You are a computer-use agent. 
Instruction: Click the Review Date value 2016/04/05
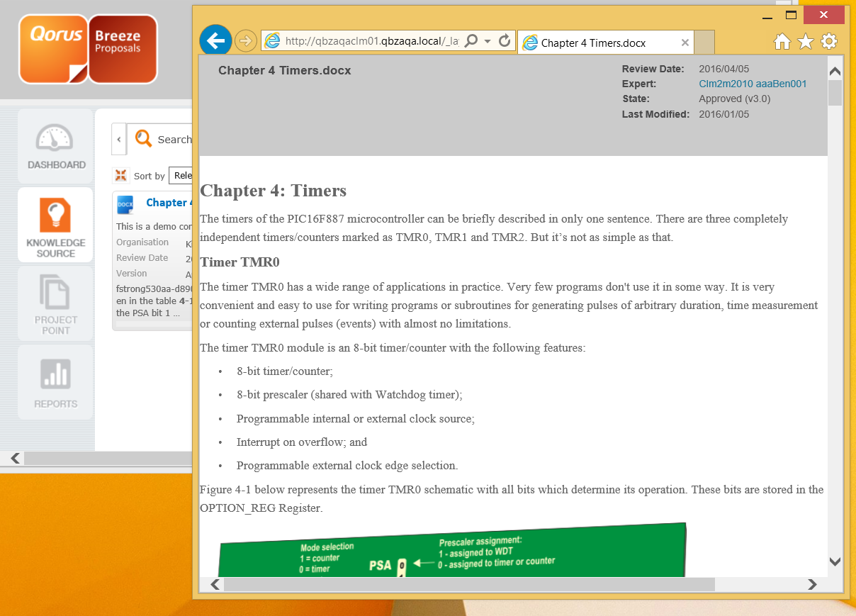click(723, 69)
